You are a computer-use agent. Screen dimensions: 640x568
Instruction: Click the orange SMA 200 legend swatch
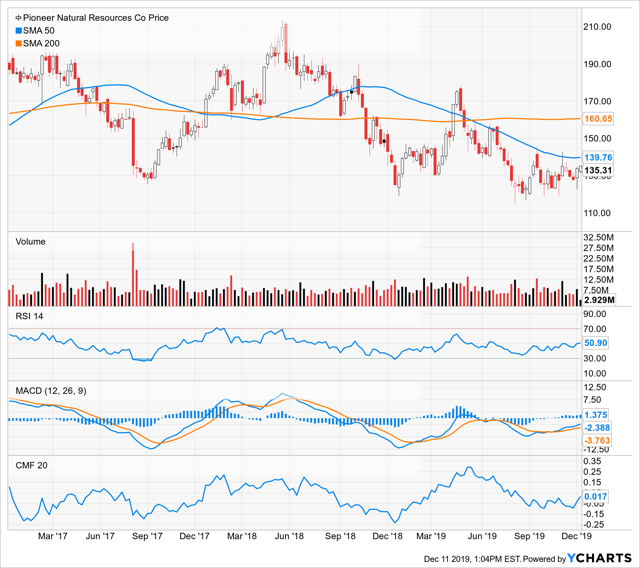(x=18, y=43)
